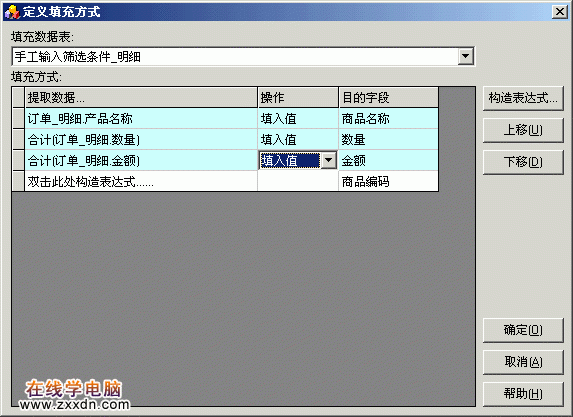Click the 操作 column header
573x417 pixels.
298,98
